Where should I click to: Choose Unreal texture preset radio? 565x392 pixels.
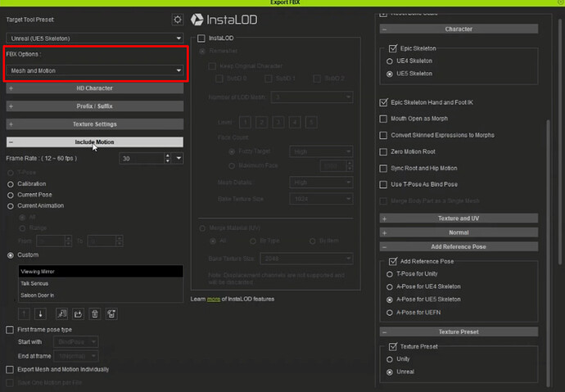coord(390,372)
